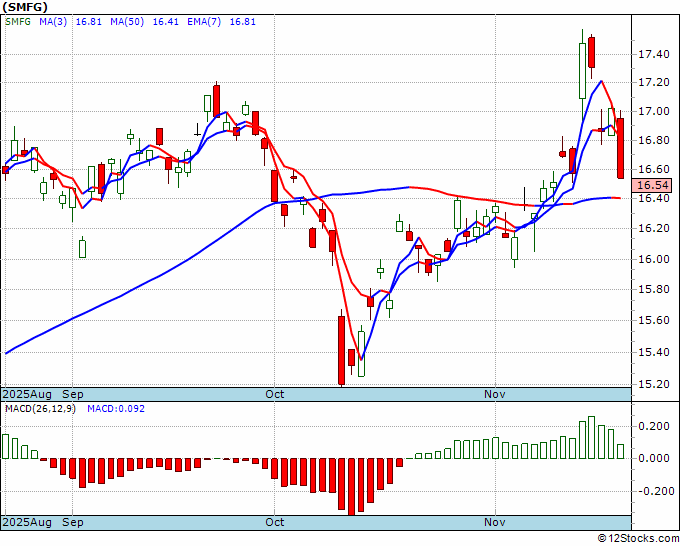Image resolution: width=680 pixels, height=546 pixels.
Task: Click the 15.60 price axis label
Action: 654,320
